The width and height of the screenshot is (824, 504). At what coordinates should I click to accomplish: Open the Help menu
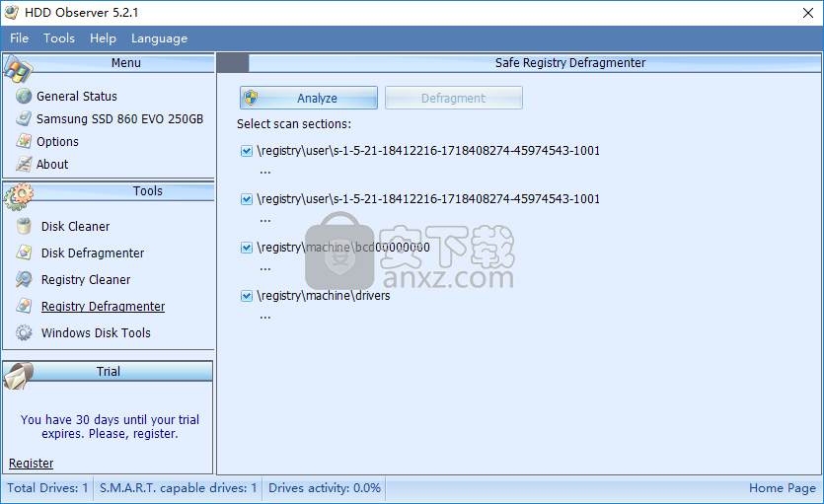pos(103,38)
